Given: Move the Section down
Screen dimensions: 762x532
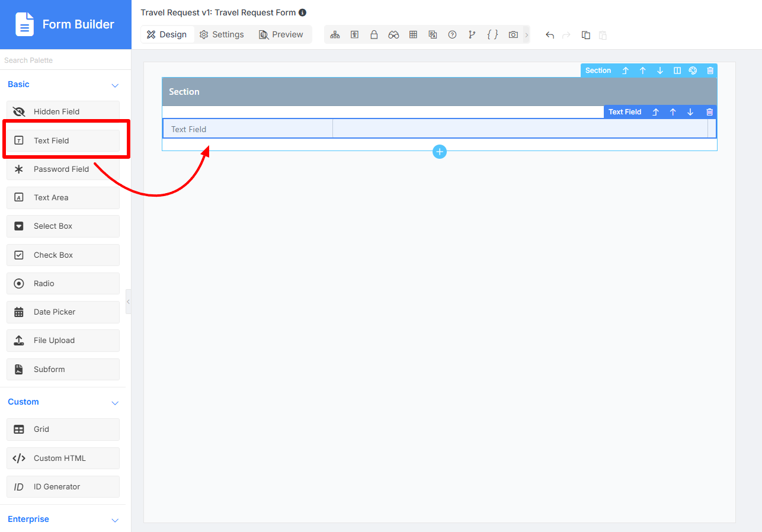Looking at the screenshot, I should coord(659,70).
